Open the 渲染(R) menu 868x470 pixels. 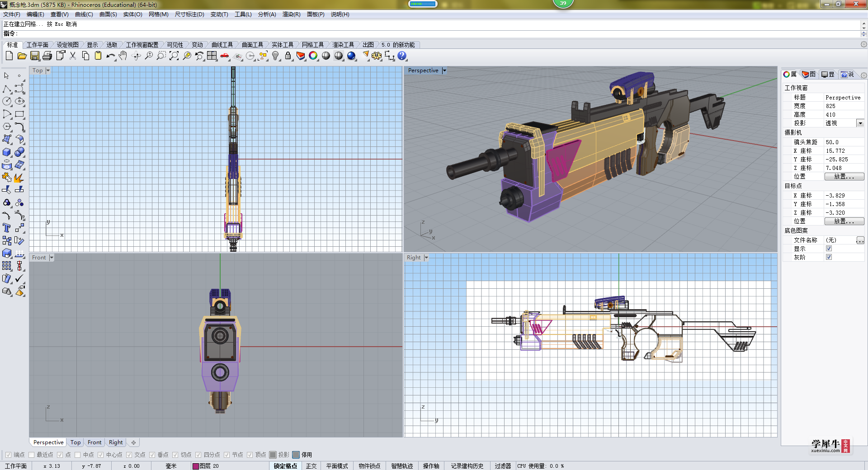[x=291, y=14]
